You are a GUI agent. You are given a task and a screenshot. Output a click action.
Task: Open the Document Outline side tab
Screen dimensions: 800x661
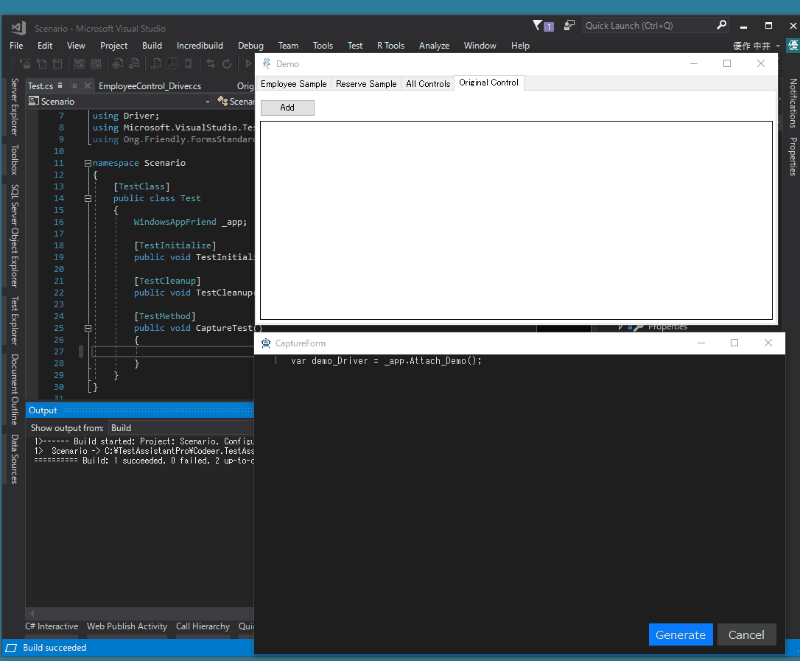pyautogui.click(x=14, y=389)
